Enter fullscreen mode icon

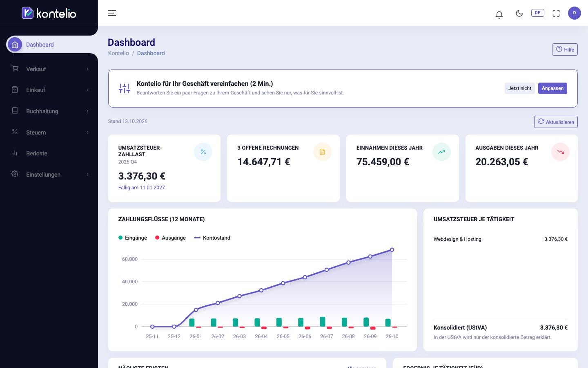pos(556,13)
